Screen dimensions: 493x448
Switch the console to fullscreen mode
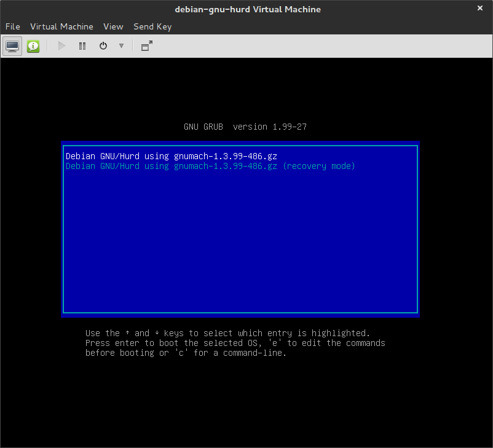[146, 46]
